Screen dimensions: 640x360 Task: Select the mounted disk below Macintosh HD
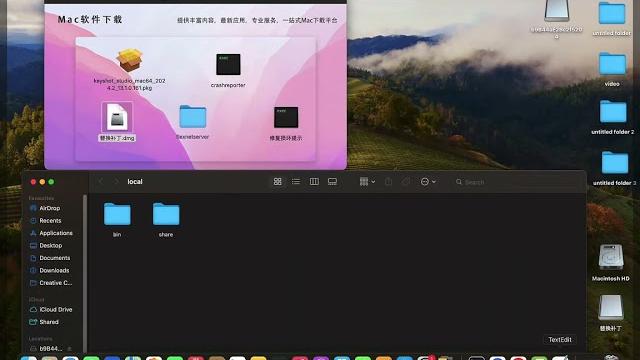(611, 308)
